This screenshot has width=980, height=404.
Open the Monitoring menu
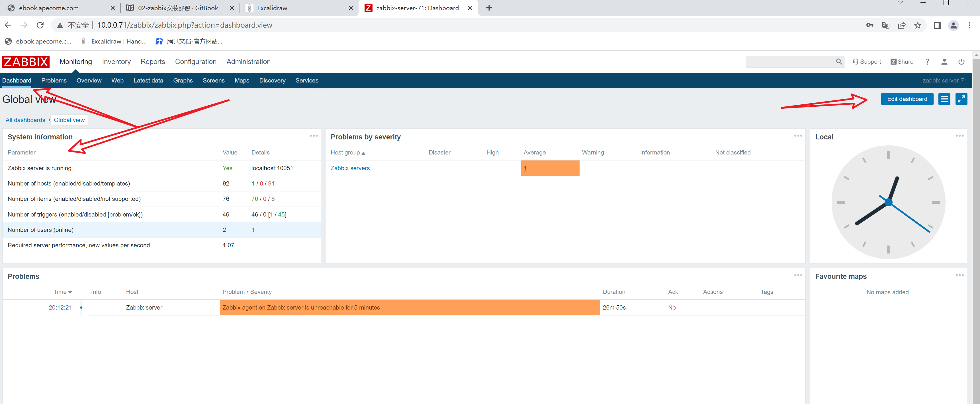[x=76, y=61]
